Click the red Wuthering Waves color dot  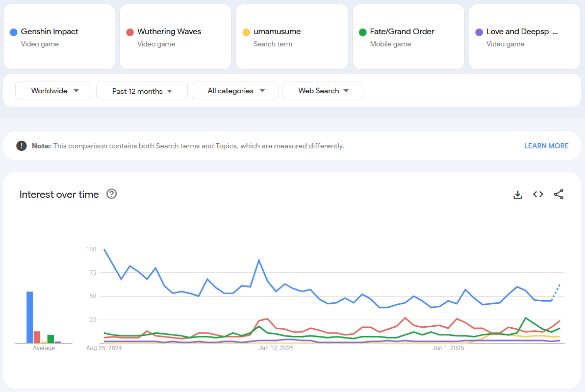click(130, 33)
